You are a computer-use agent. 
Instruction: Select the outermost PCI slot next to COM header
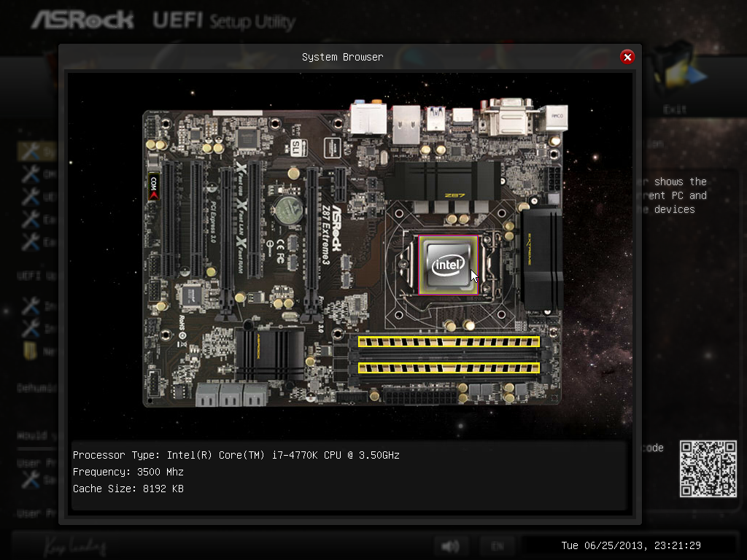169,219
